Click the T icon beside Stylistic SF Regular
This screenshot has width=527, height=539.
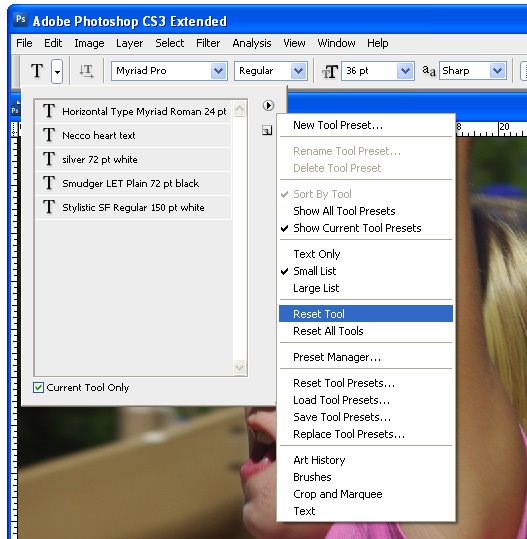[x=49, y=207]
